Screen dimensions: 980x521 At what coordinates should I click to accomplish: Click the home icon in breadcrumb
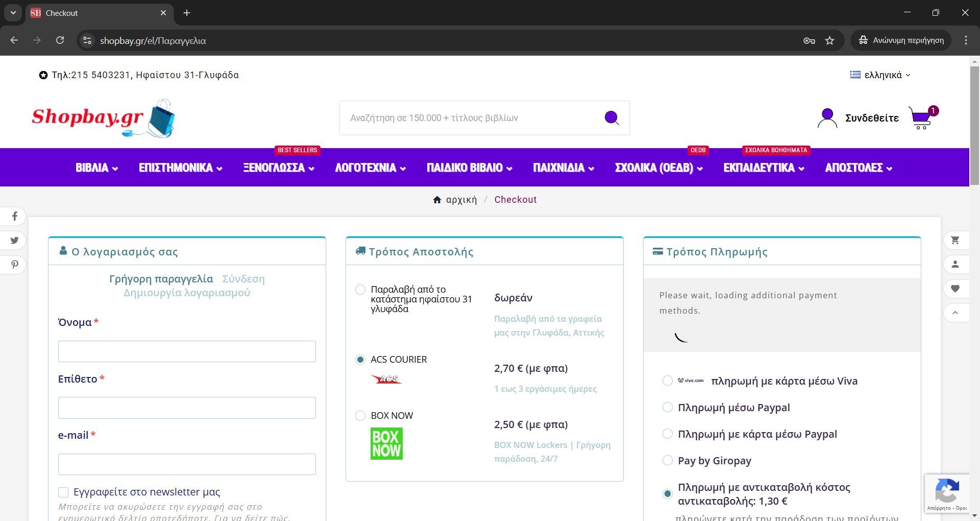point(437,200)
